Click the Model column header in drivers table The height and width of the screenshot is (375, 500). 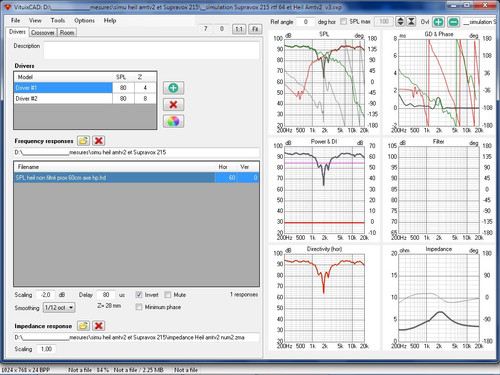point(63,77)
